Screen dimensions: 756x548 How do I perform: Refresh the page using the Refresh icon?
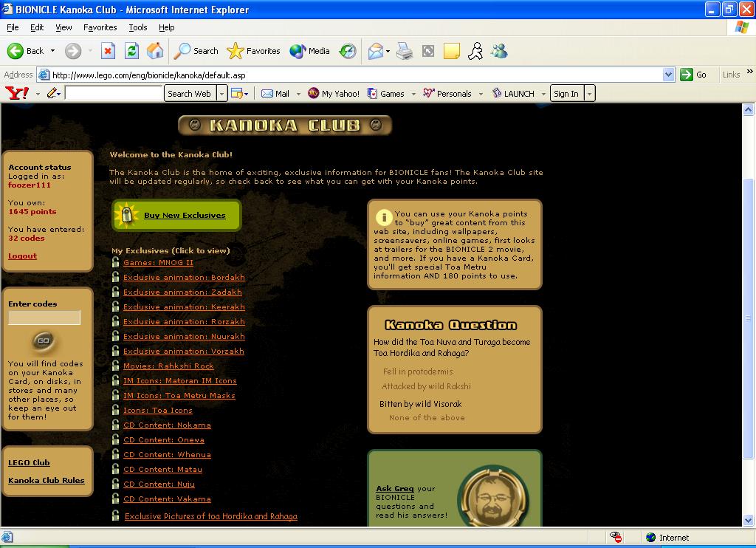click(131, 51)
